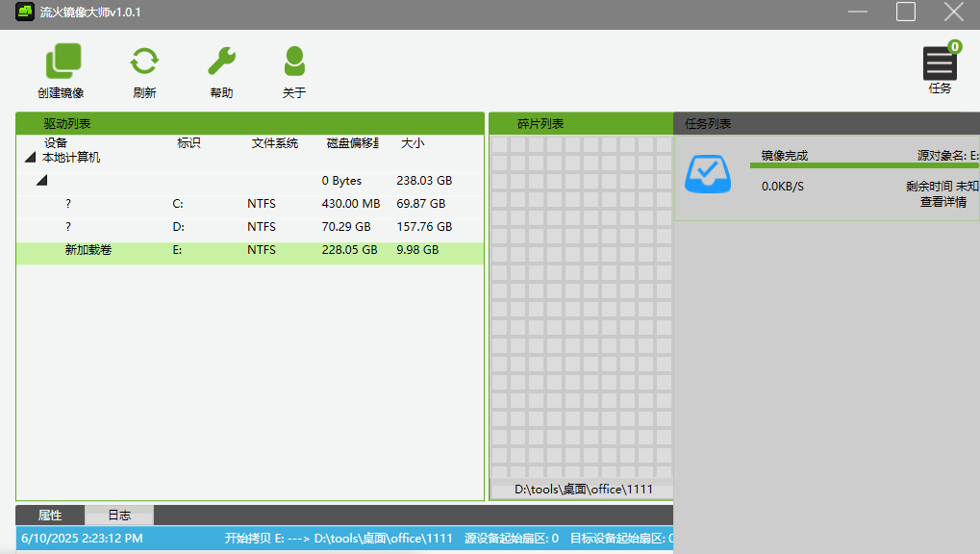
Task: Click the 开始拷贝 E: log message
Action: [x=339, y=539]
